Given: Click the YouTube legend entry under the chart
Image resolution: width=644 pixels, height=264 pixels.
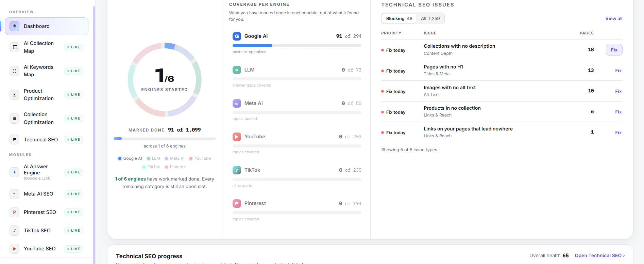Looking at the screenshot, I should pos(200,158).
